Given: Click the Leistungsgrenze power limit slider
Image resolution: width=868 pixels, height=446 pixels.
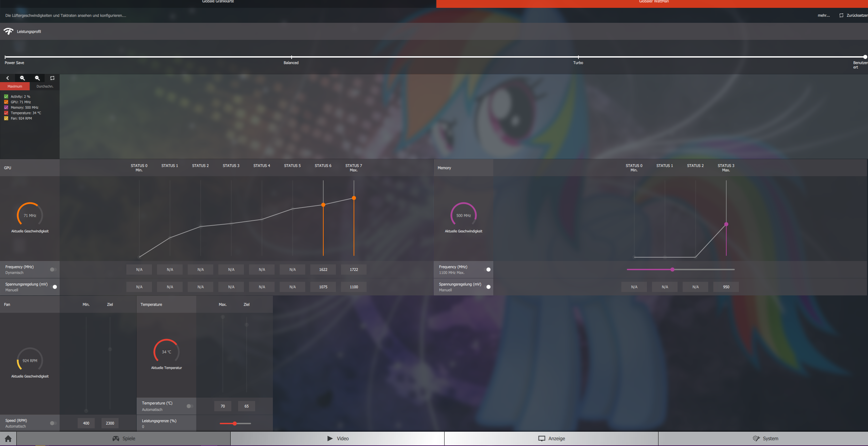Looking at the screenshot, I should [235, 424].
